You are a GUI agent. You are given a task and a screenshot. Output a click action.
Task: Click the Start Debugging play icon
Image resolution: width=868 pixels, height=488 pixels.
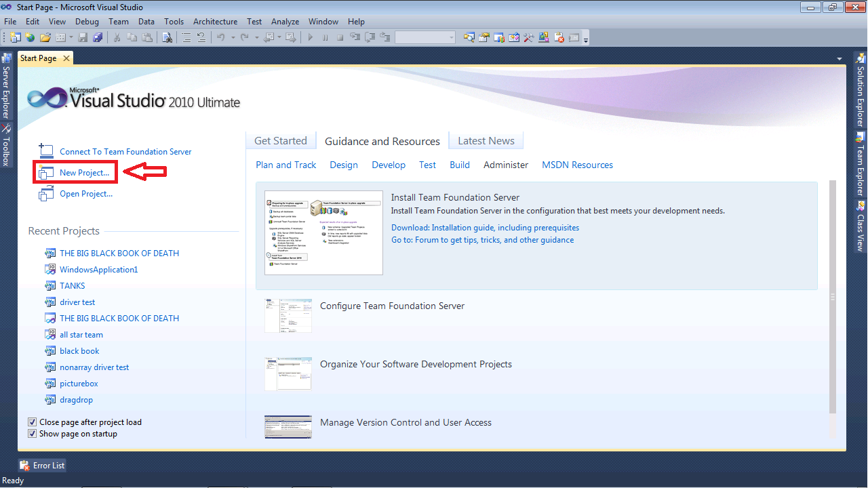coord(311,37)
